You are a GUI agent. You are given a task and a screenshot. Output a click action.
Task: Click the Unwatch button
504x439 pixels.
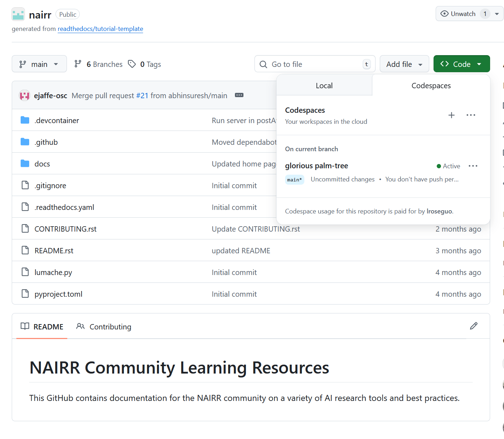[458, 14]
